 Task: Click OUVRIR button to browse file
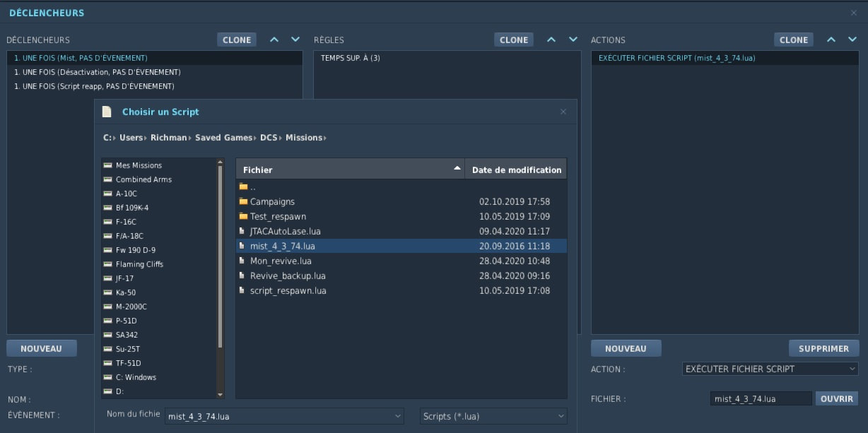(837, 398)
